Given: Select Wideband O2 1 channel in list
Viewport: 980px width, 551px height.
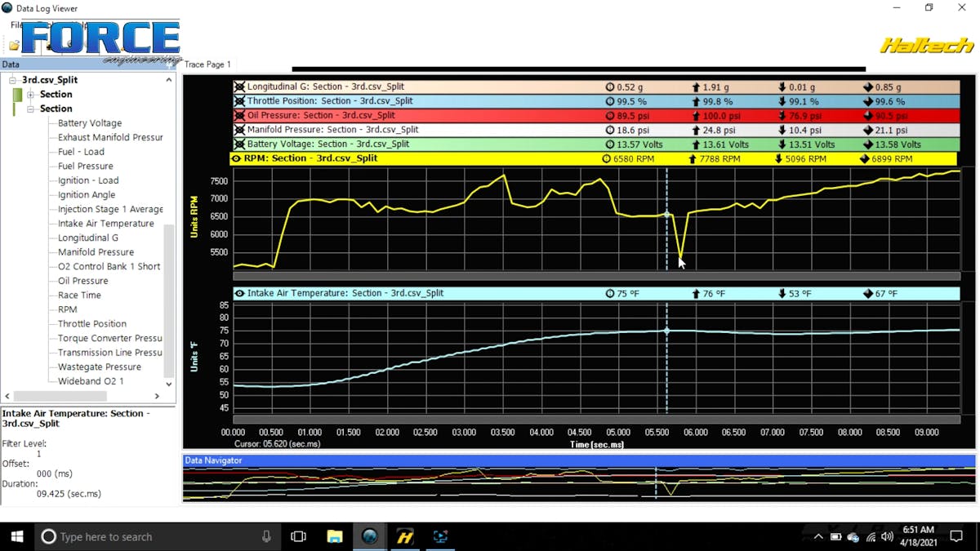Looking at the screenshot, I should pos(91,381).
